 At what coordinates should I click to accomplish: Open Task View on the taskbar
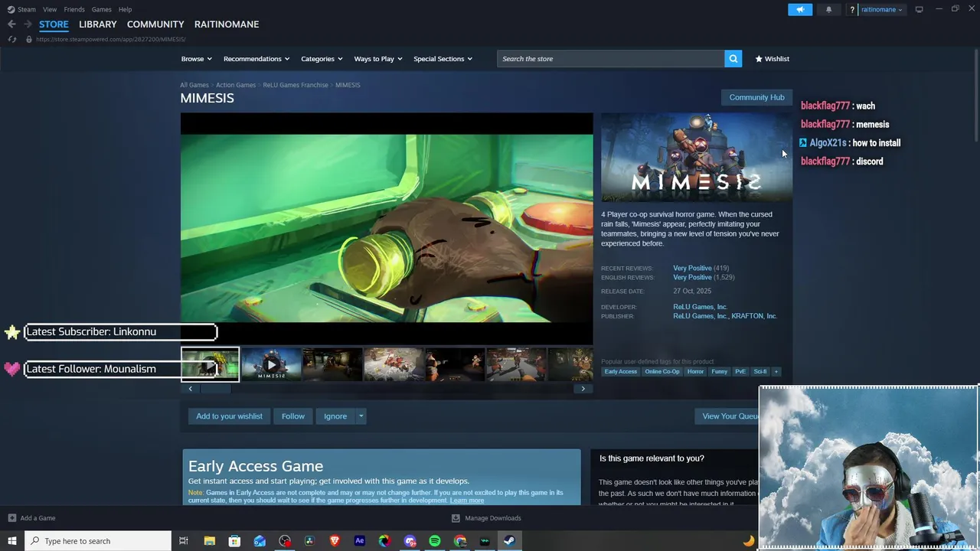pyautogui.click(x=184, y=541)
